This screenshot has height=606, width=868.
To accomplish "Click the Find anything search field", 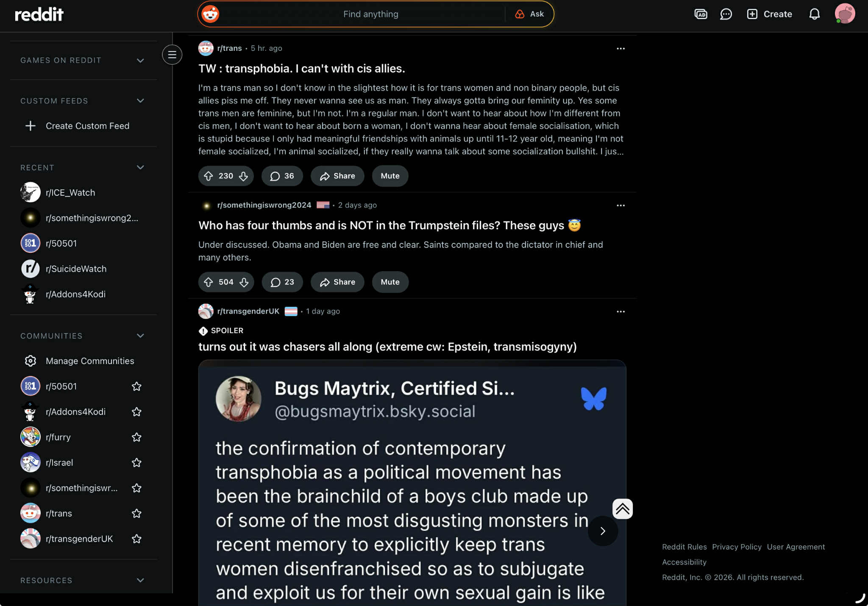I will click(370, 14).
